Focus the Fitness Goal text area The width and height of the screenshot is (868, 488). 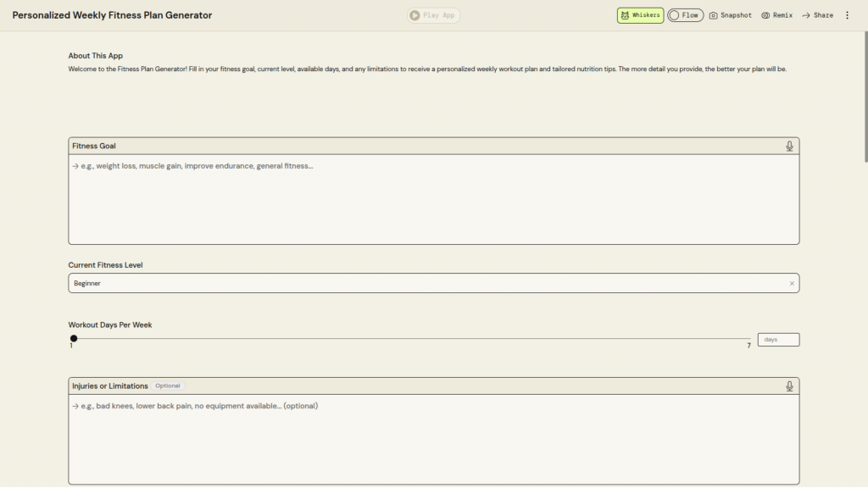click(433, 199)
